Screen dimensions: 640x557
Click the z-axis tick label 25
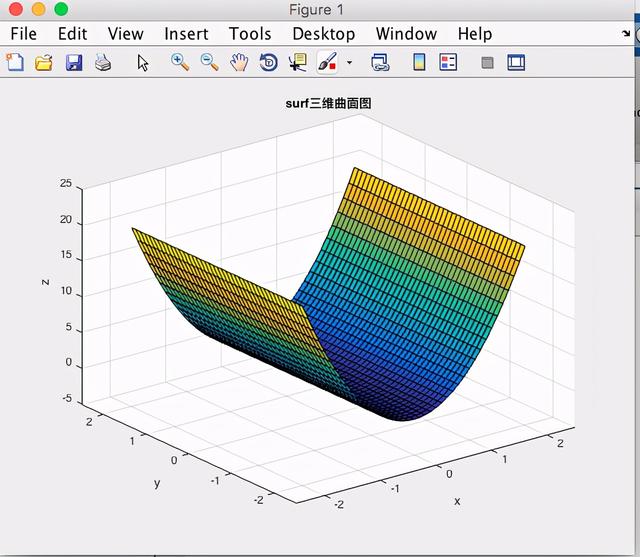point(65,183)
